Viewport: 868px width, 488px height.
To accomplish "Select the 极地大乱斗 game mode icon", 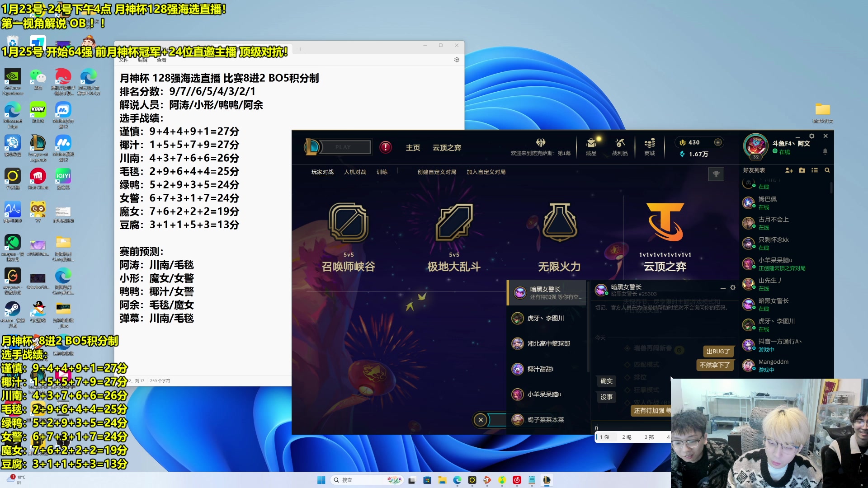I will 454,222.
